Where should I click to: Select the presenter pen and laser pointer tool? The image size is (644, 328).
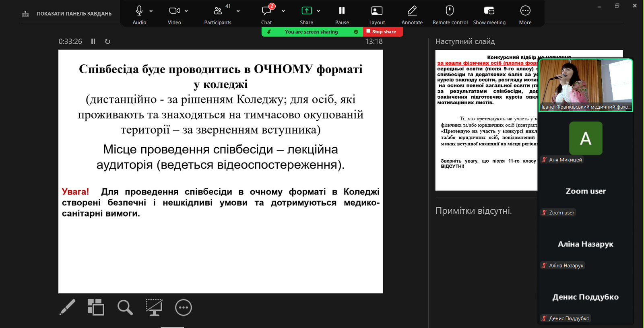click(67, 307)
